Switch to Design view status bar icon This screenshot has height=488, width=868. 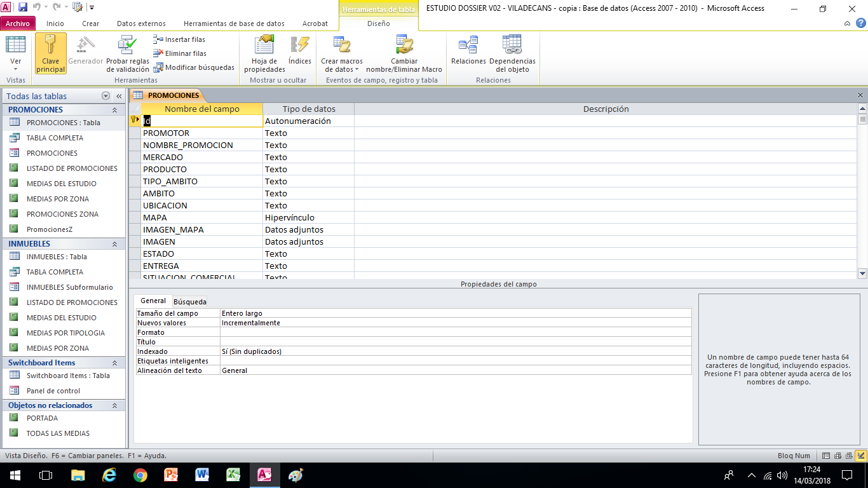(x=861, y=456)
